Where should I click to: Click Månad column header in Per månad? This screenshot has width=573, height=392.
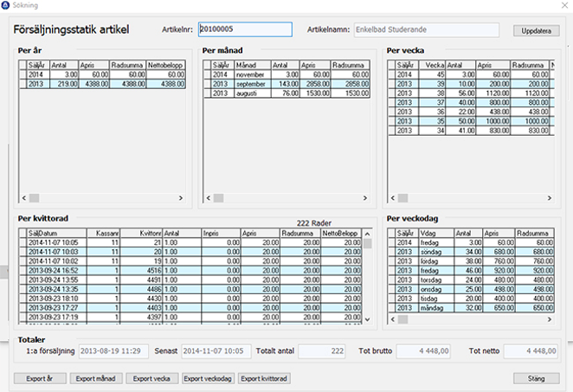coord(253,65)
